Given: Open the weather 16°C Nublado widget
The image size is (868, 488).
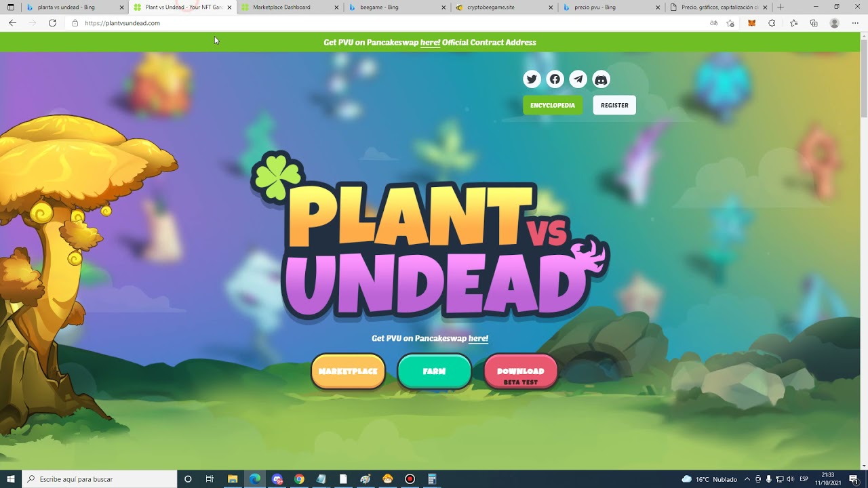Looking at the screenshot, I should (709, 479).
